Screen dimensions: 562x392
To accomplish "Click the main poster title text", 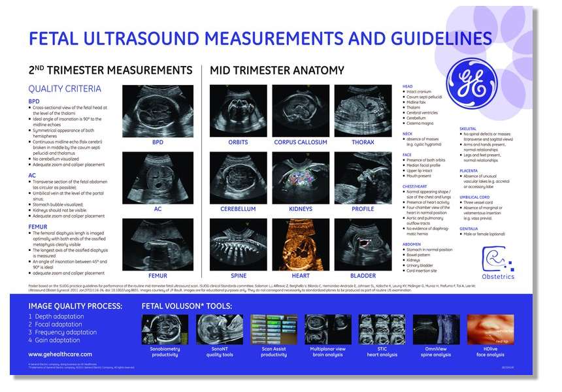I will click(260, 39).
